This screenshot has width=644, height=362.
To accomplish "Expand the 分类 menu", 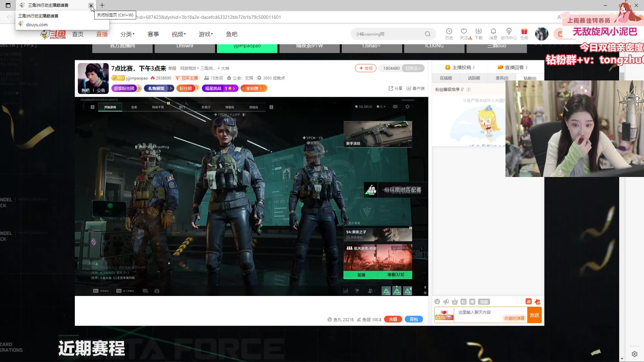I will click(127, 34).
